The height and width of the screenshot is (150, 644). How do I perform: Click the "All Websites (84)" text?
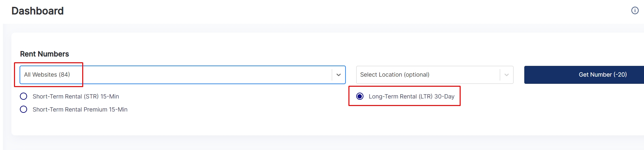47,75
